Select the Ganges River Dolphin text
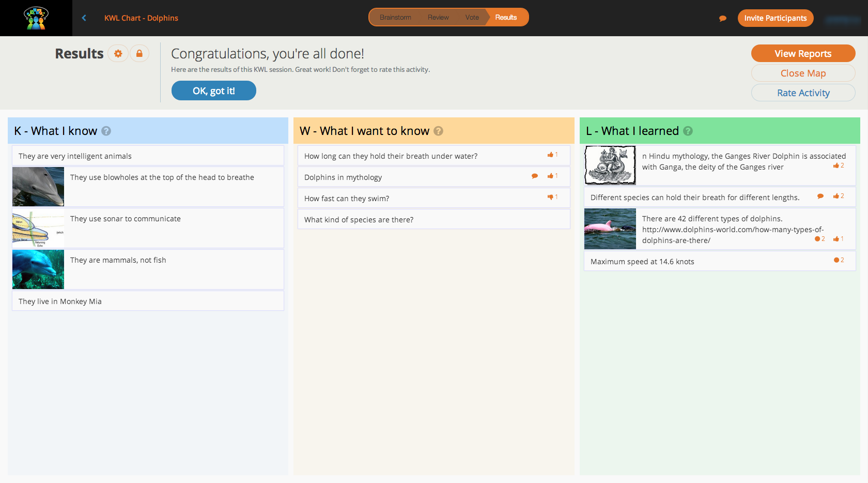Screen dimensions: 868x483 [x=744, y=161]
